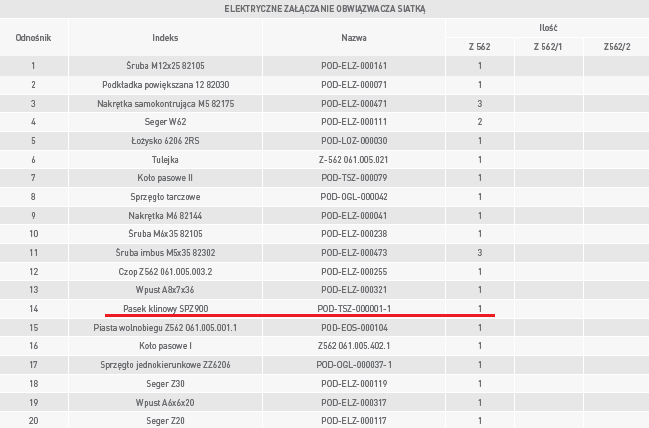
Task: Select the "Śruba M12x25 82105" cell
Action: pos(165,66)
